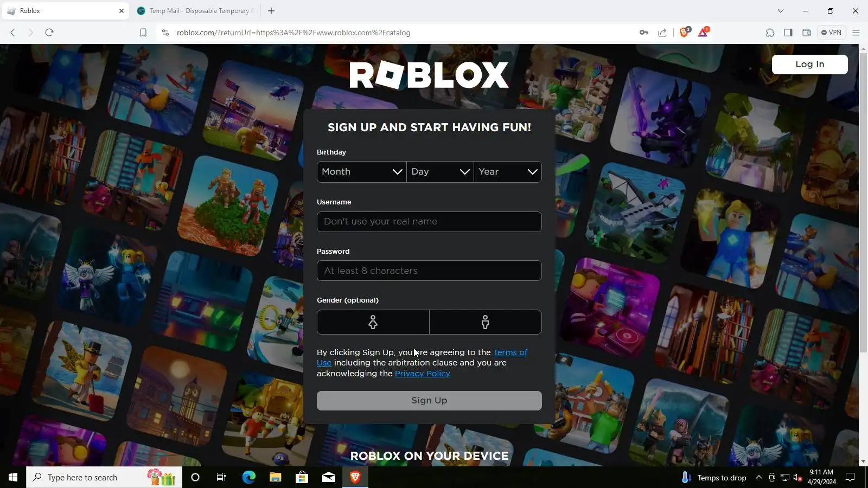The width and height of the screenshot is (868, 488).
Task: Expand the tab search dropdown arrow
Action: (x=781, y=11)
